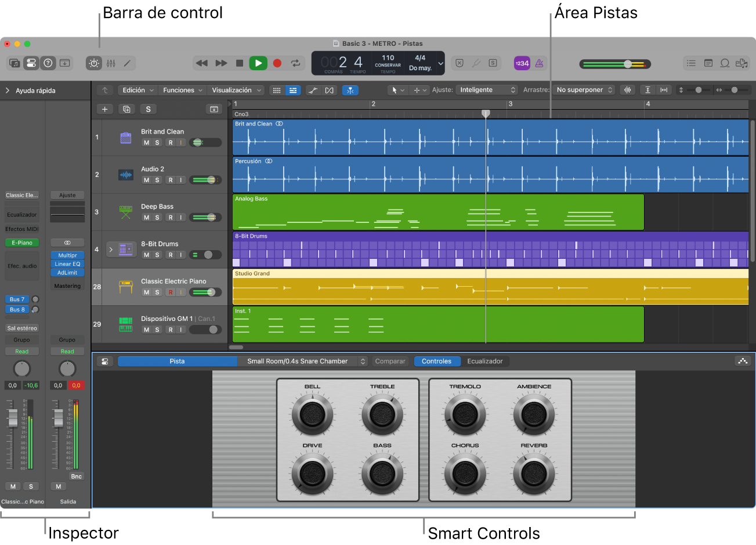
Task: Mute the Brit and Clean track
Action: [x=146, y=143]
